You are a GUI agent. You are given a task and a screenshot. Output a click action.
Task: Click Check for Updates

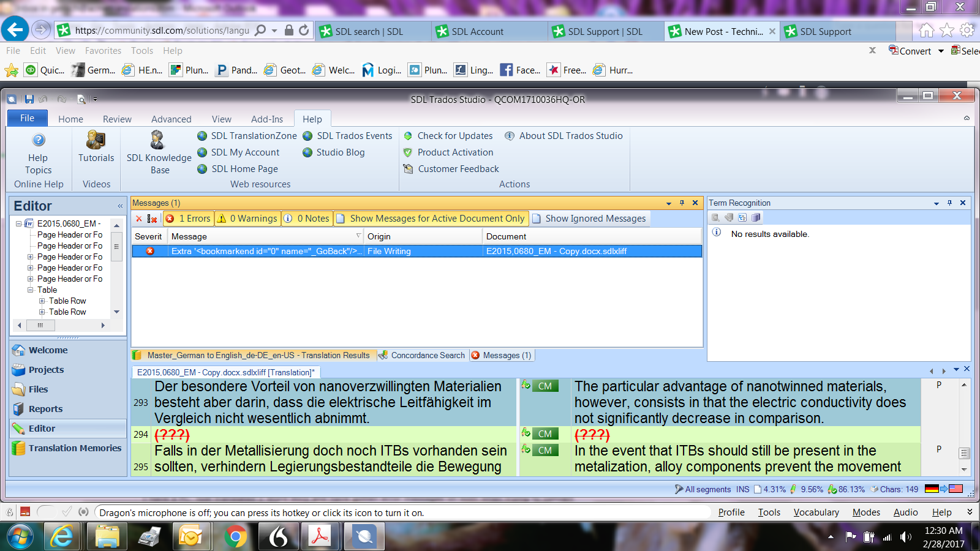tap(448, 136)
